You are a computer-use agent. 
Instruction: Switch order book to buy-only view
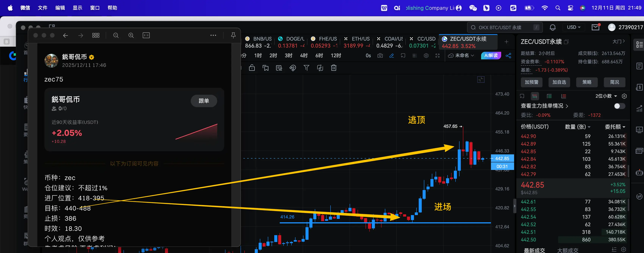[x=549, y=96]
